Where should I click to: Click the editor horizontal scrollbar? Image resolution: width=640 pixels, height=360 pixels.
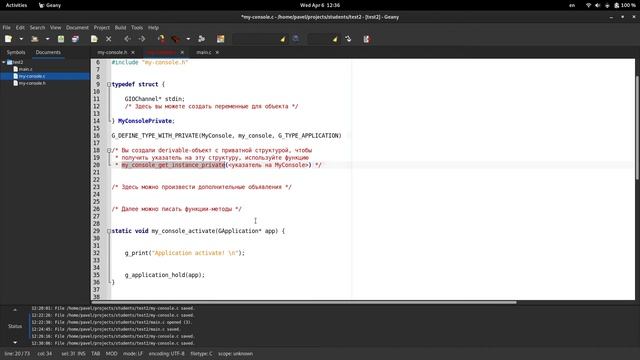tap(304, 302)
